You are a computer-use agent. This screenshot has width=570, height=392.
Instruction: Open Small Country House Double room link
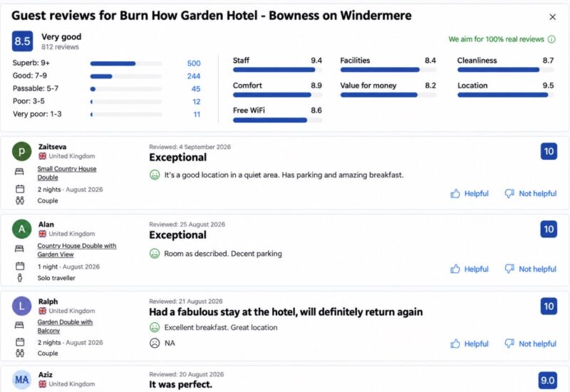[x=66, y=173]
